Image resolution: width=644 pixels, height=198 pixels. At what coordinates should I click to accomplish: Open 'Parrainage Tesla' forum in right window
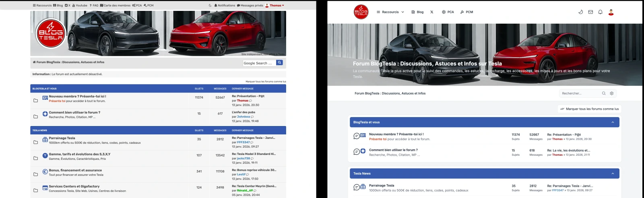(x=382, y=186)
